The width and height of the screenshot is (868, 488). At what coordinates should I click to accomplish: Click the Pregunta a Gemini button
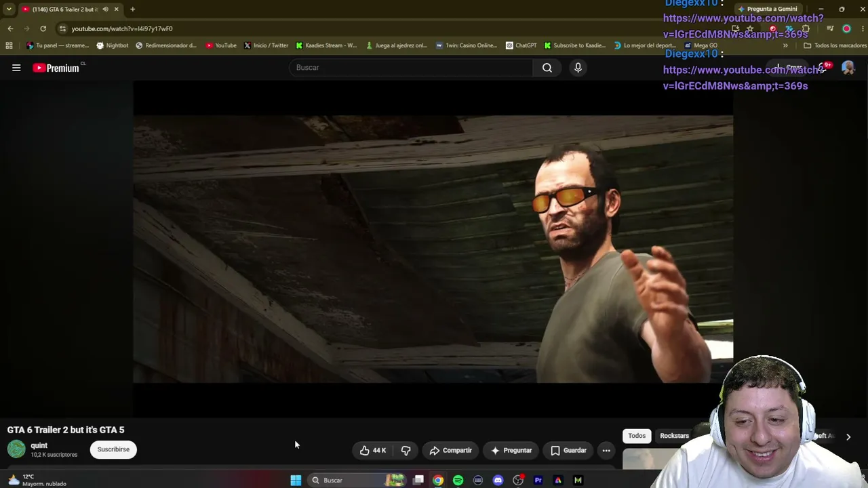click(768, 9)
